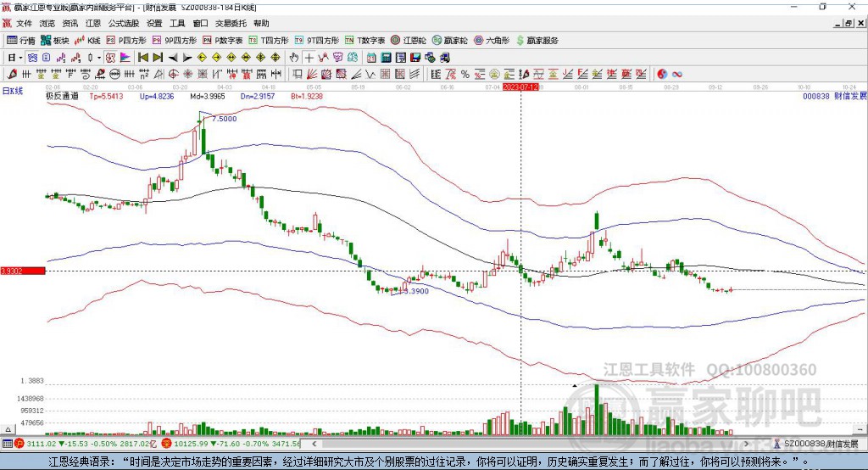The image size is (868, 470).
Task: Open the 9T四方形 tool
Action: pos(317,41)
